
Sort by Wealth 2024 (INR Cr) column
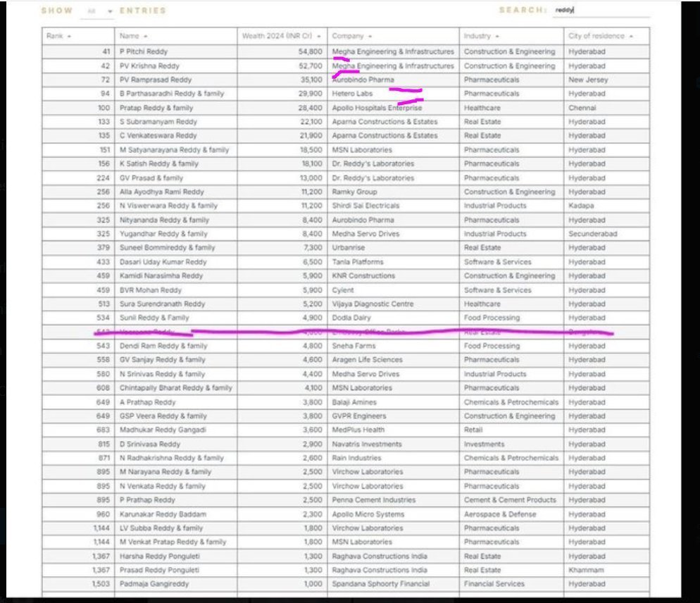coord(282,36)
